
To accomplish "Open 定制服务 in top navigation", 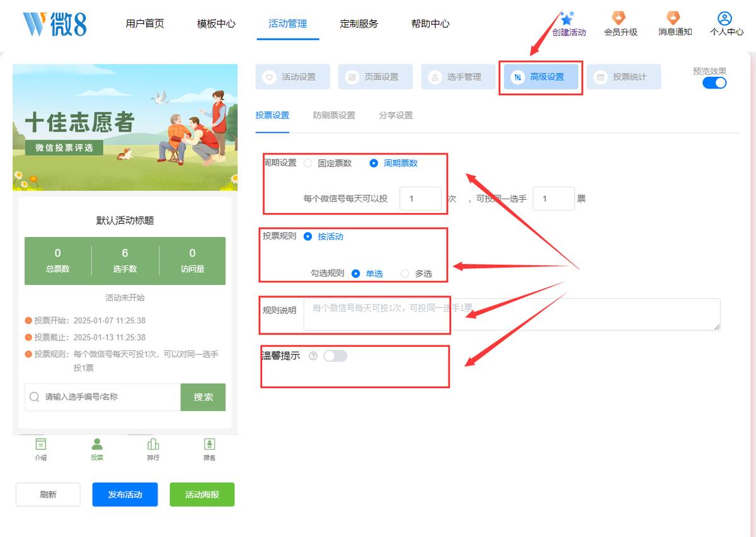I will tap(359, 24).
